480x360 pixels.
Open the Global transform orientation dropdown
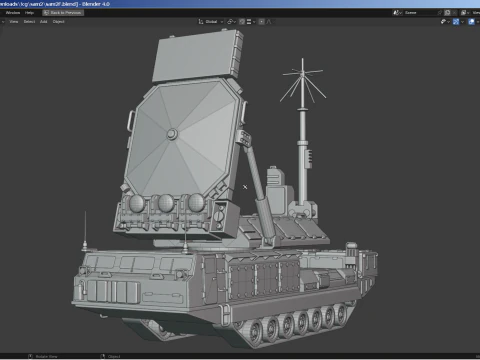click(211, 22)
